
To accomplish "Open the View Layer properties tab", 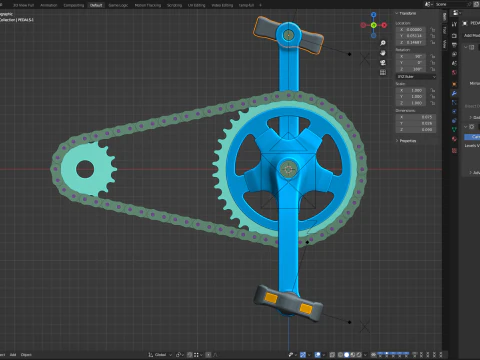I will pos(454,54).
